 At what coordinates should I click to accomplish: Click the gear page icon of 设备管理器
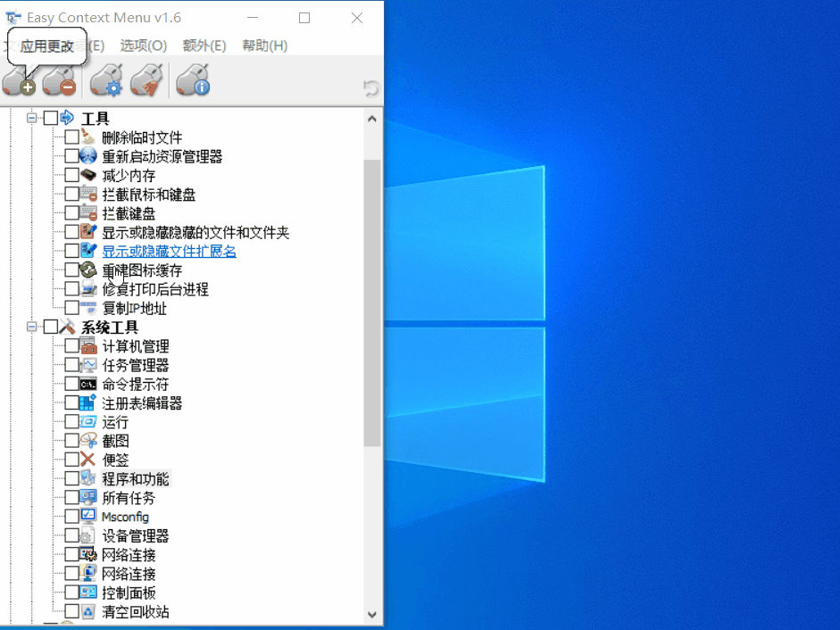pyautogui.click(x=88, y=535)
